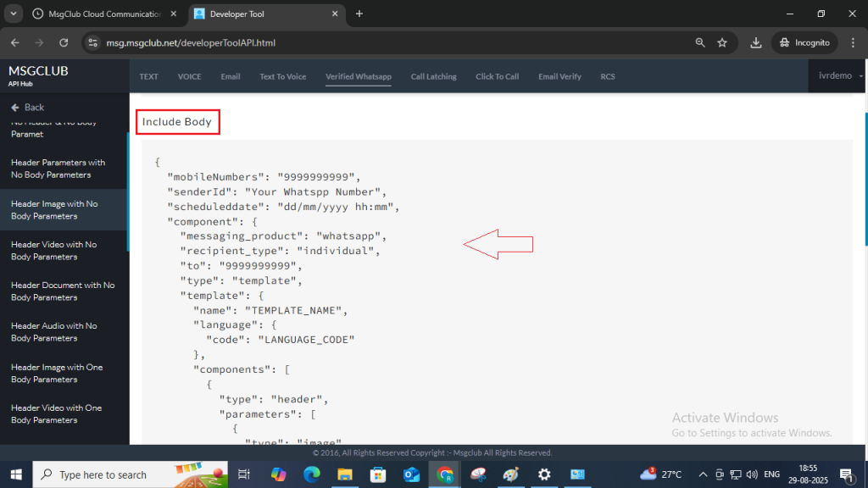Open Snipping Tool from taskbar

[478, 474]
